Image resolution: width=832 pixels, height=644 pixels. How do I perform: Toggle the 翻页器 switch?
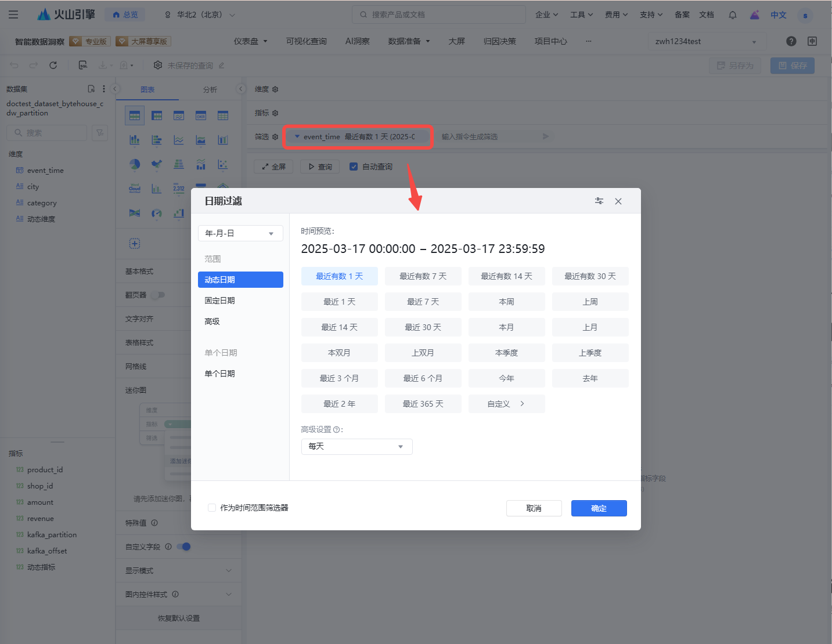pos(158,295)
